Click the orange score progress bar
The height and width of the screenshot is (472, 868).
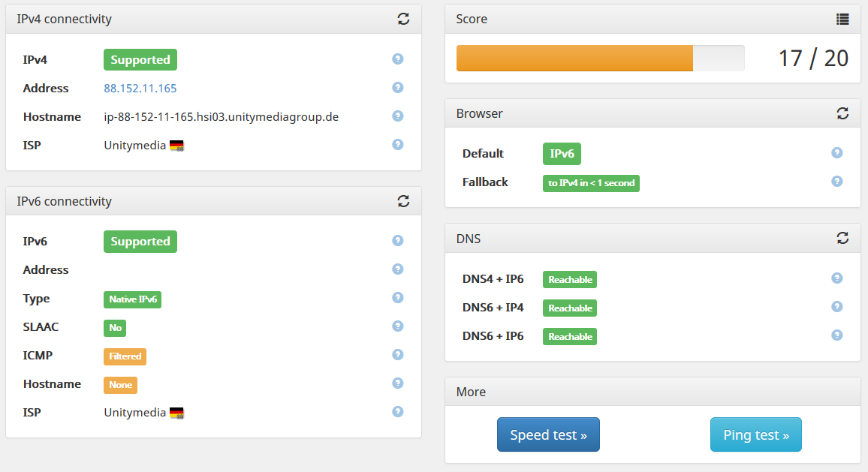(574, 59)
